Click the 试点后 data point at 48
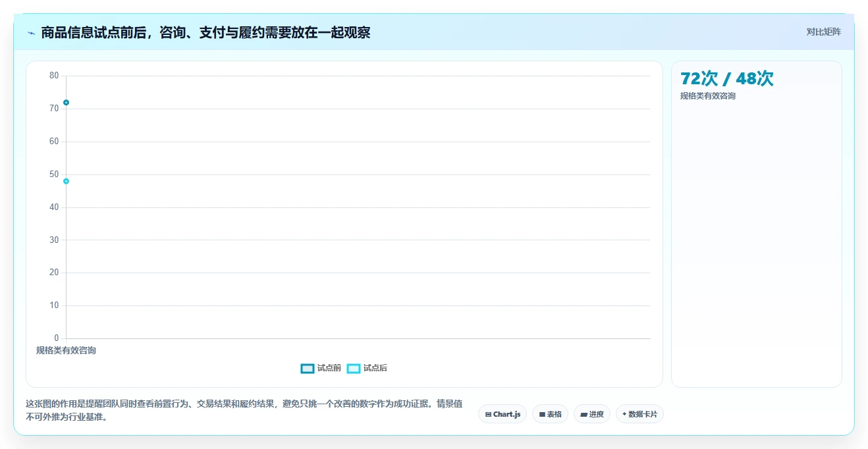This screenshot has width=868, height=449. [66, 181]
